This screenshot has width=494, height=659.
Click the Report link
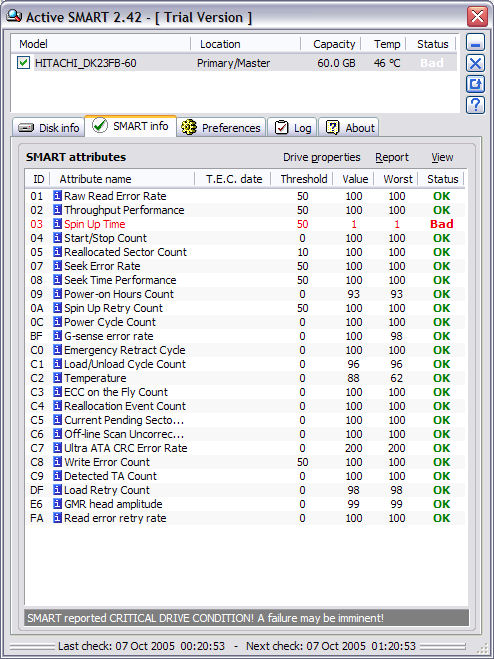tap(392, 157)
